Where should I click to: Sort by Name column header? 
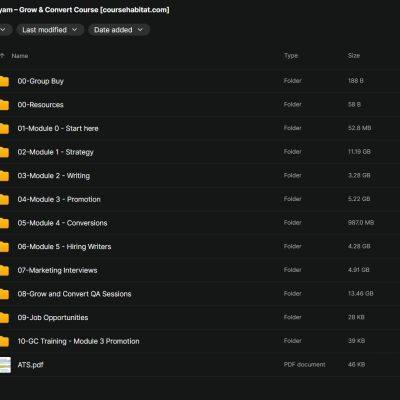click(x=20, y=56)
